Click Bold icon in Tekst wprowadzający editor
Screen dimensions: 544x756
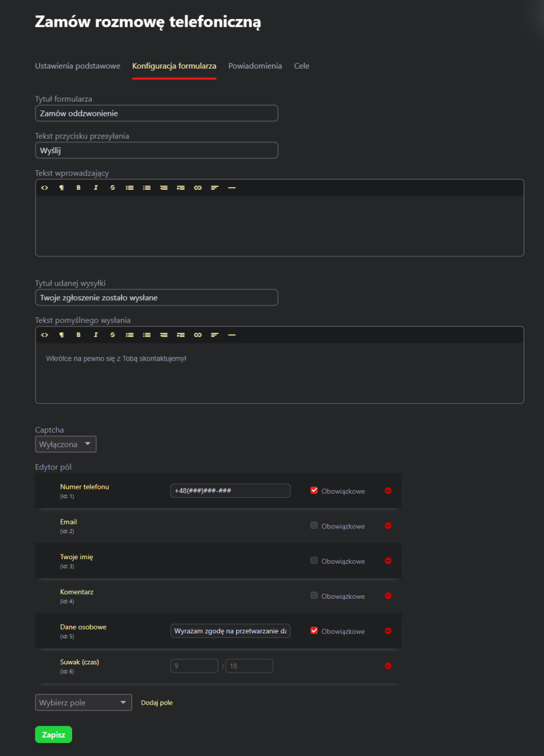tap(78, 188)
